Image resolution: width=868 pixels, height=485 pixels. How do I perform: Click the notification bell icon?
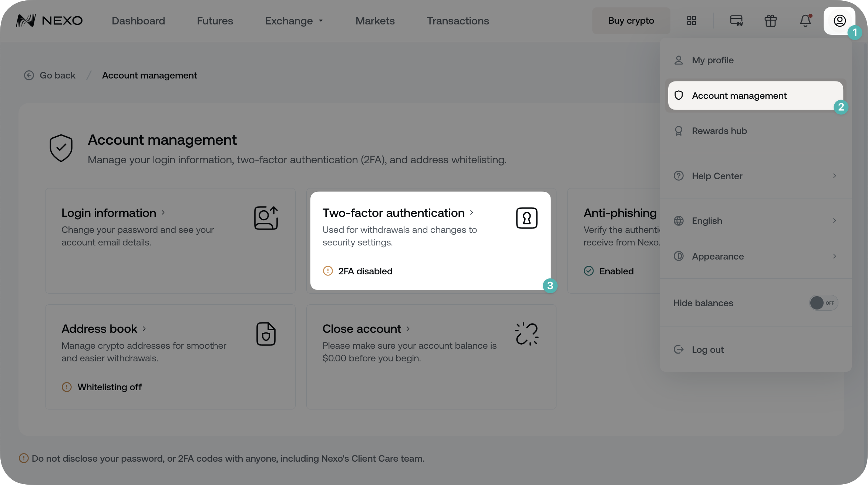point(805,21)
